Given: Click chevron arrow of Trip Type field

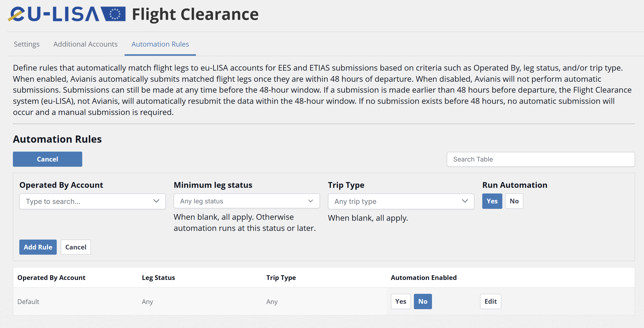Looking at the screenshot, I should point(465,201).
